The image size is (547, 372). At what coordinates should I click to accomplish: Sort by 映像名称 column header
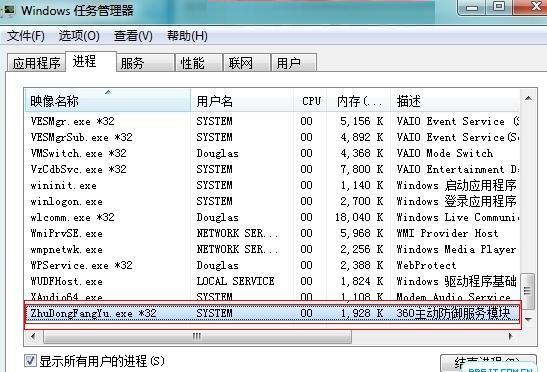tap(107, 101)
